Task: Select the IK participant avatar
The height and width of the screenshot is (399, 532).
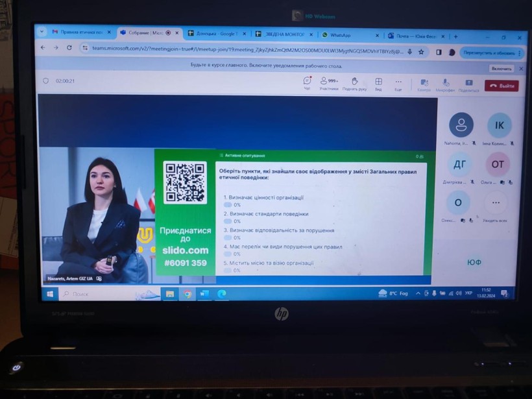Action: pos(499,125)
